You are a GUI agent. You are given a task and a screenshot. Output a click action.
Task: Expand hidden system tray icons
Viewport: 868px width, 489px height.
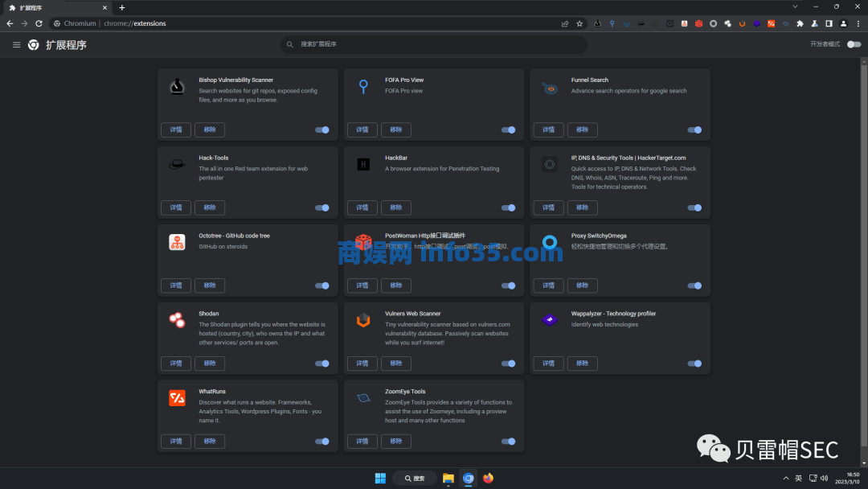pos(785,479)
